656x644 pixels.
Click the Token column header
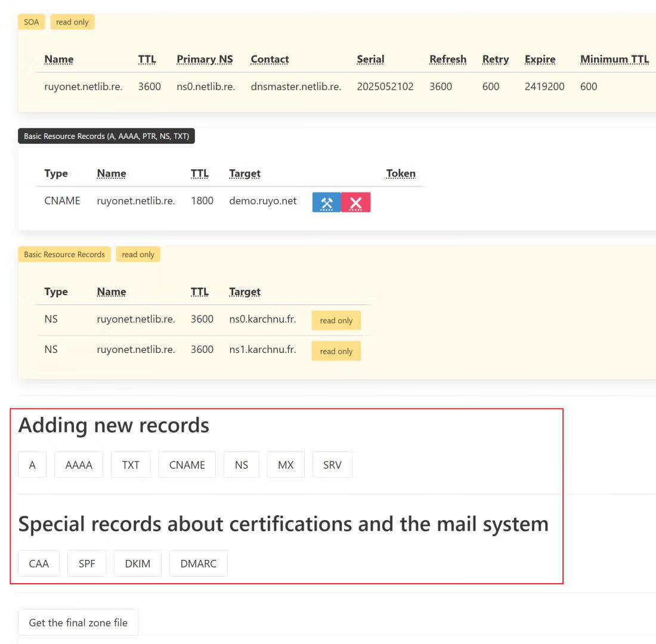(401, 174)
